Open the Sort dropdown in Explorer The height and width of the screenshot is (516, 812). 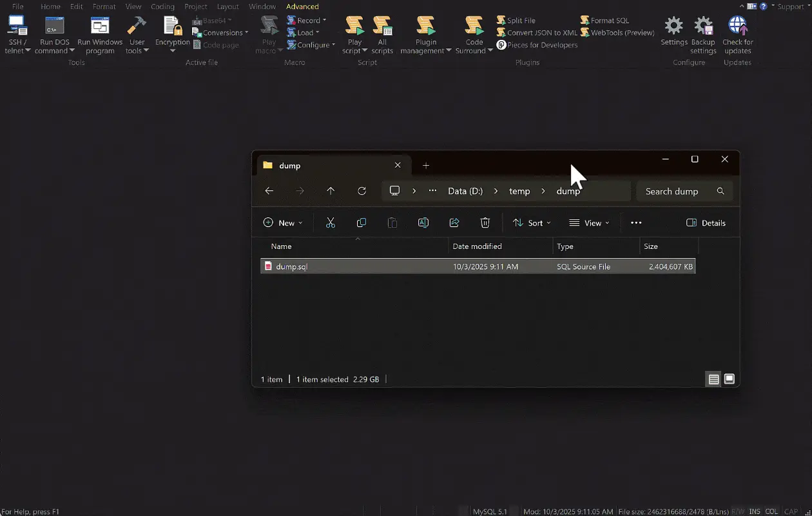(532, 223)
